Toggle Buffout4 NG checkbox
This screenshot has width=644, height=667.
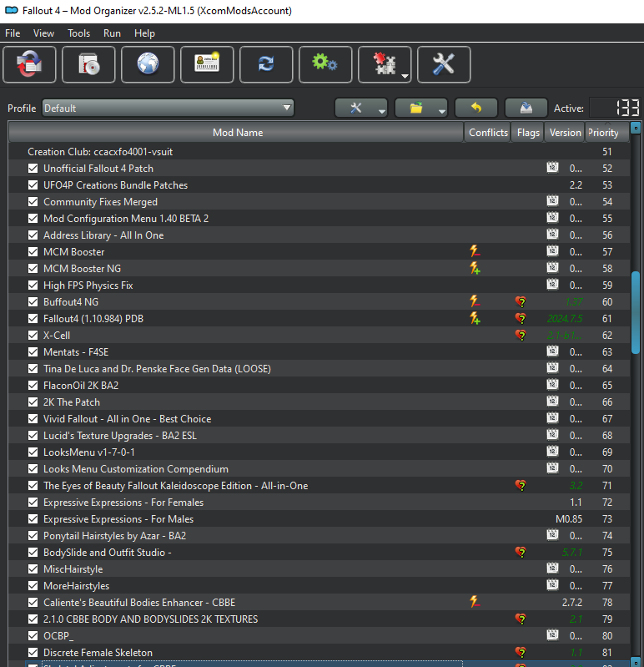pyautogui.click(x=33, y=301)
